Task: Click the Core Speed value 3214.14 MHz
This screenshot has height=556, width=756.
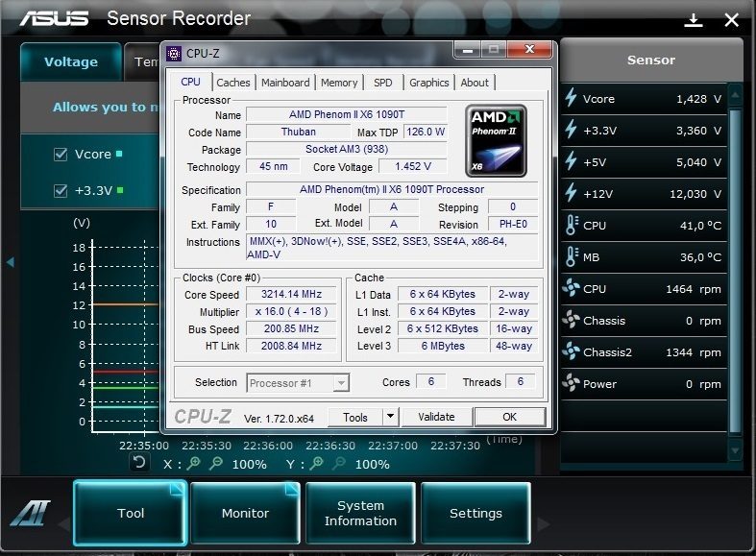Action: 291,294
